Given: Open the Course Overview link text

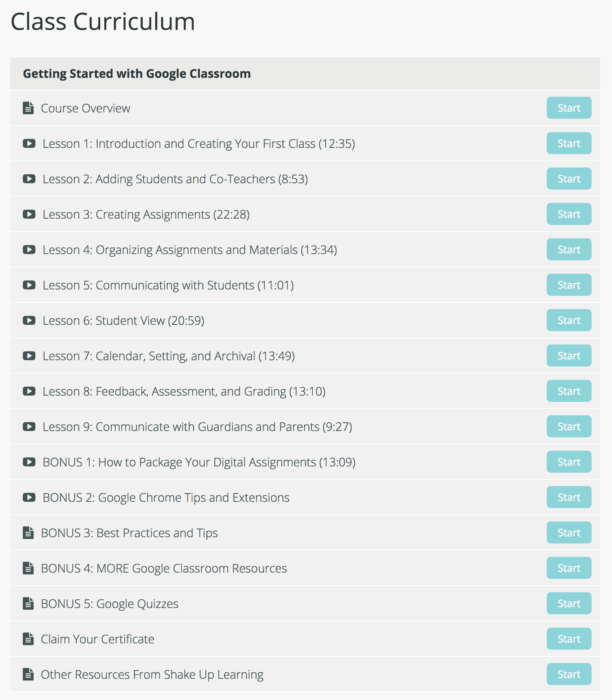Looking at the screenshot, I should [x=85, y=108].
